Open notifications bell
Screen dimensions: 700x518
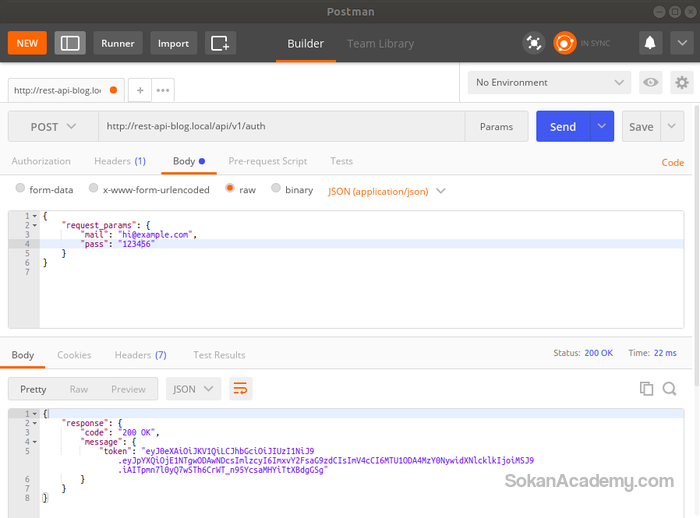650,43
